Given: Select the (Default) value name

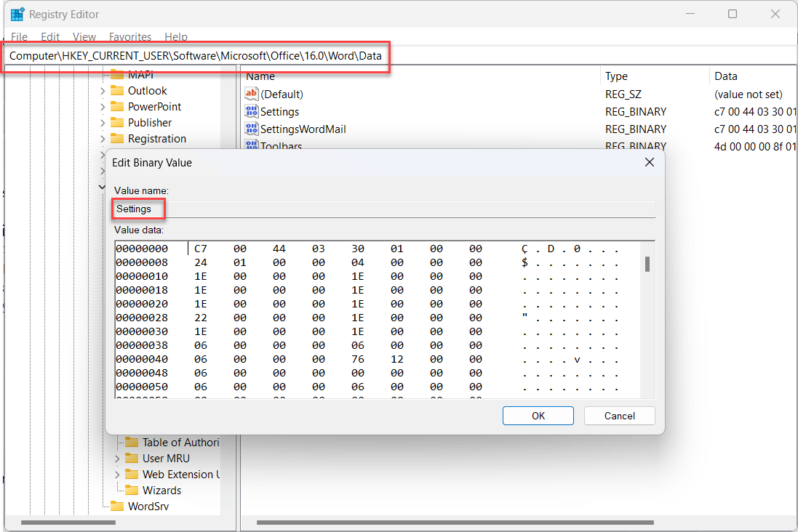Looking at the screenshot, I should (282, 94).
